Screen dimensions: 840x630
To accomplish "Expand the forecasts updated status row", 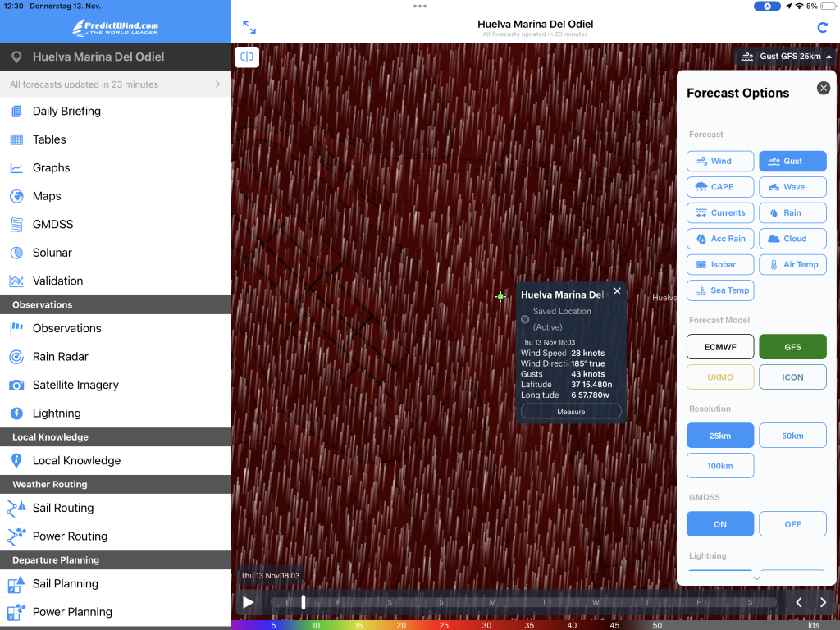I will tap(115, 84).
